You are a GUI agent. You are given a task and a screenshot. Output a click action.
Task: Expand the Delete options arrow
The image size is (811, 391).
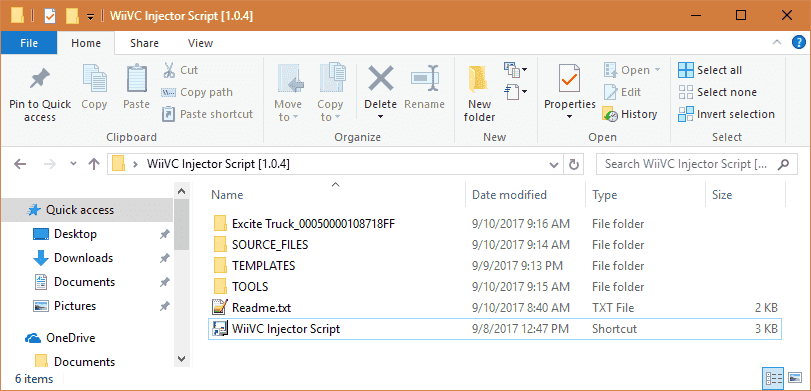click(381, 117)
